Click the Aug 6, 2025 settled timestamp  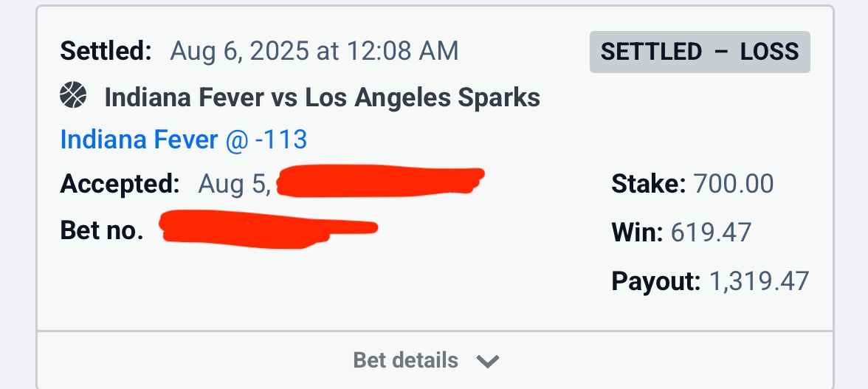tap(314, 51)
